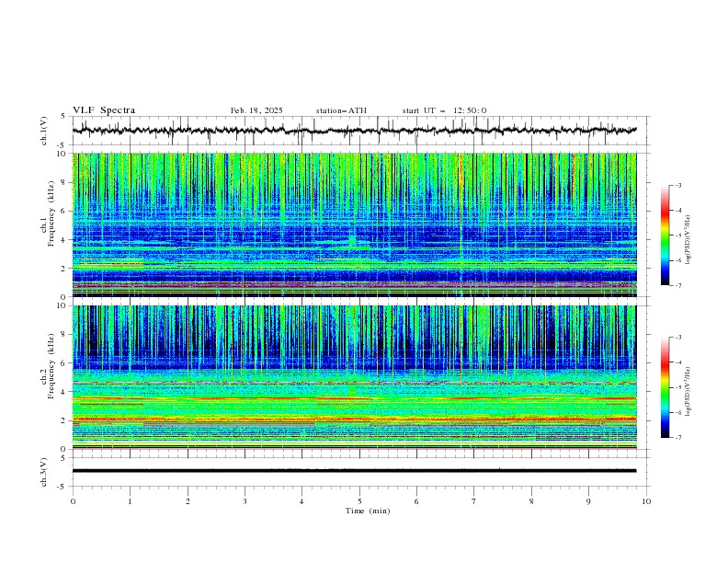Click the "VLF Spectra" plot title

tap(104, 110)
